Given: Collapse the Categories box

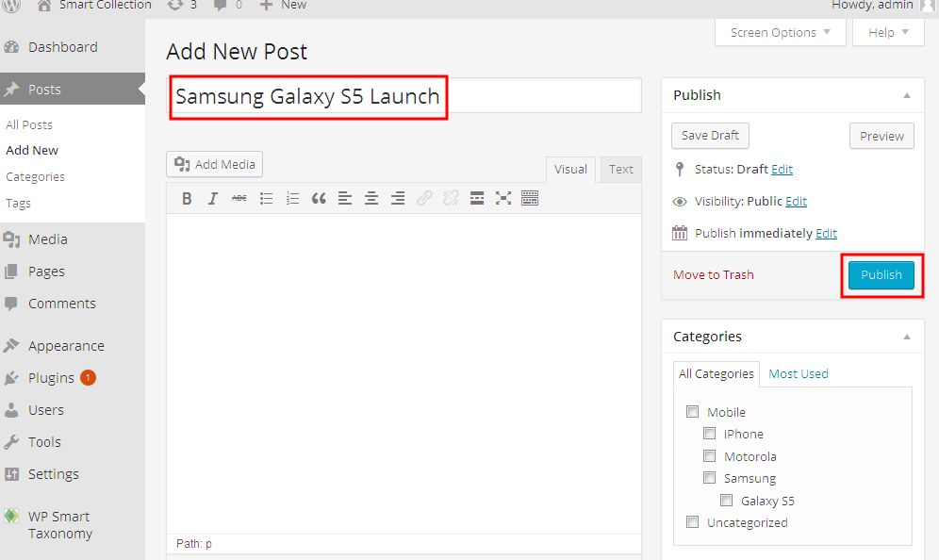Looking at the screenshot, I should (x=907, y=338).
